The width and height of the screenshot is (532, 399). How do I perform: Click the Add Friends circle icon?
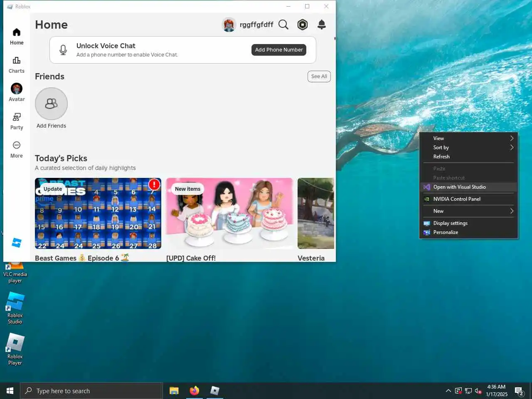click(51, 103)
